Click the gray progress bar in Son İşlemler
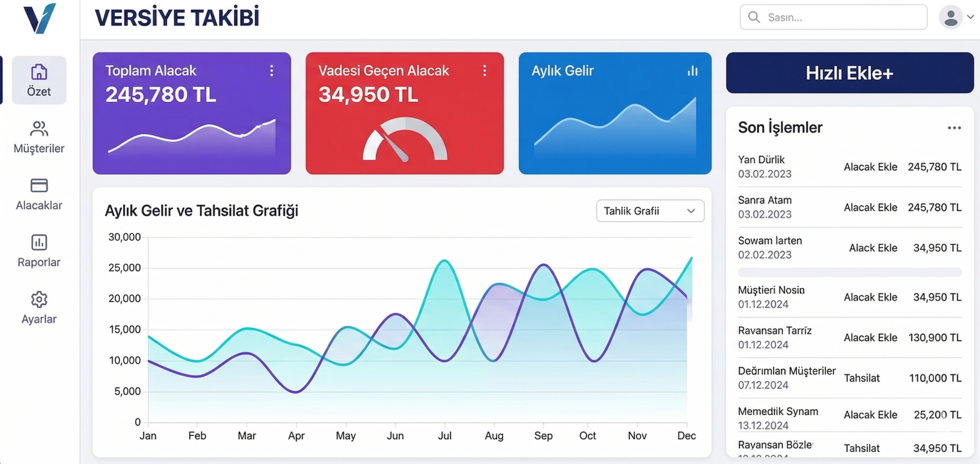 click(x=849, y=272)
